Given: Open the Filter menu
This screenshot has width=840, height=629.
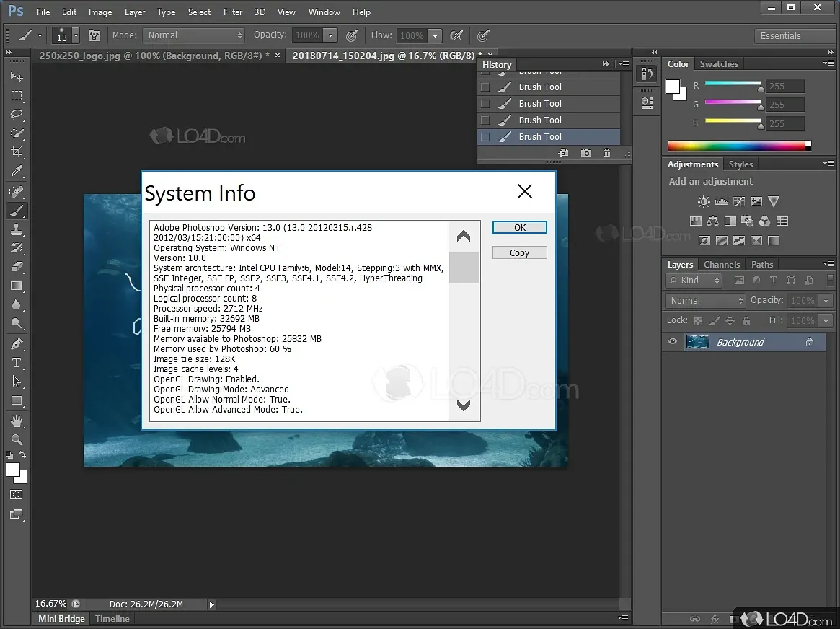Looking at the screenshot, I should [232, 12].
